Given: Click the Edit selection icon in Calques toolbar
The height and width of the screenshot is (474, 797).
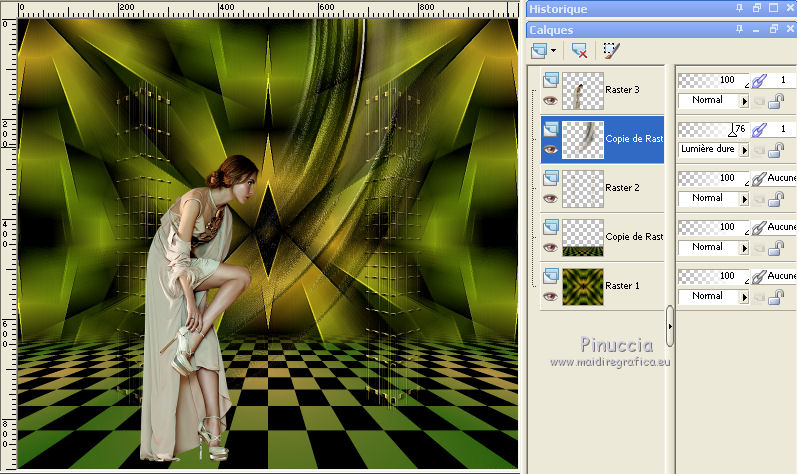Looking at the screenshot, I should click(609, 49).
